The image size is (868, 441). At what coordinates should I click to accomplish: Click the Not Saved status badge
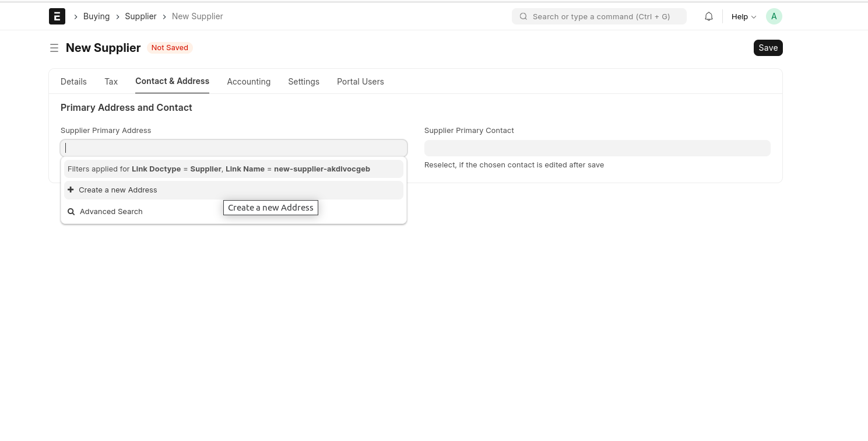coord(170,48)
